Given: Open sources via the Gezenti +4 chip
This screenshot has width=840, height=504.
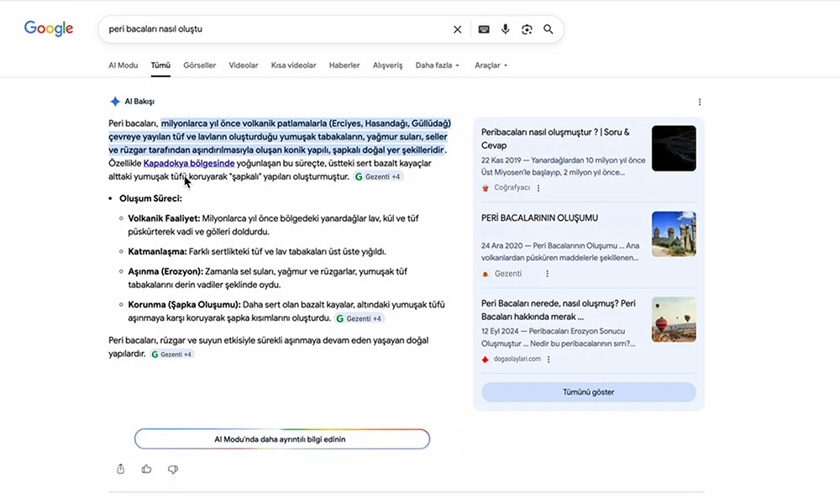Looking at the screenshot, I should (378, 177).
